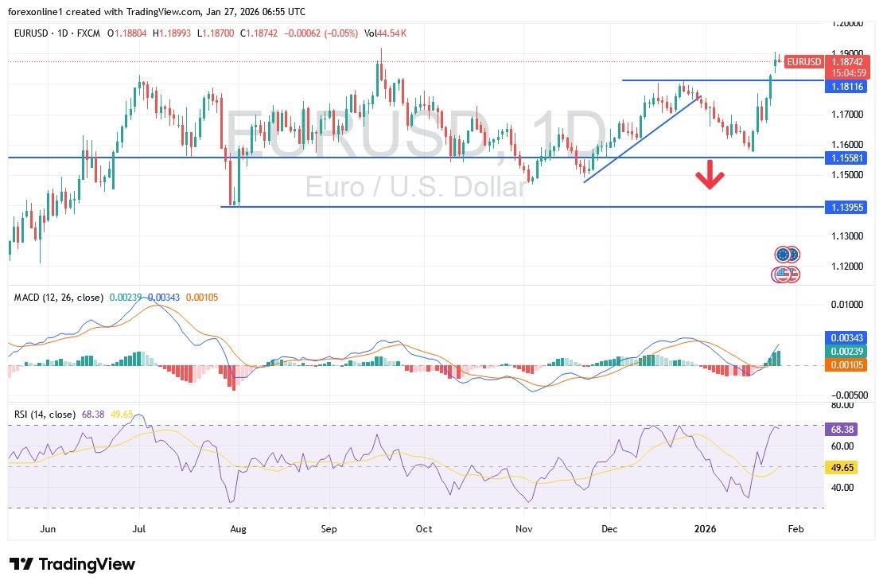Click the Feb label on the date axis

(x=795, y=528)
